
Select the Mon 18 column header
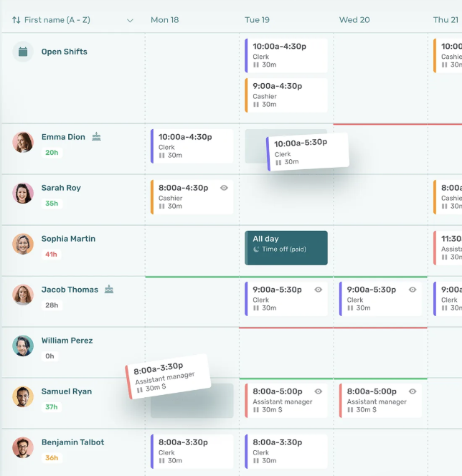pos(164,20)
